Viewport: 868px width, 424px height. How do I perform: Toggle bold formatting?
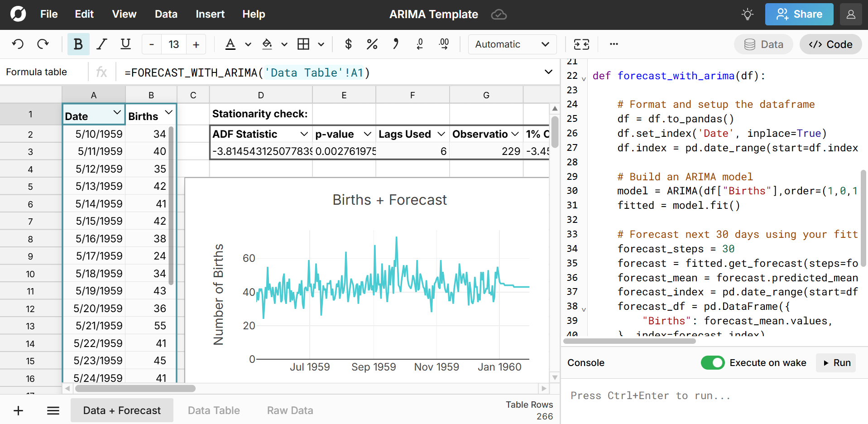[x=78, y=44]
